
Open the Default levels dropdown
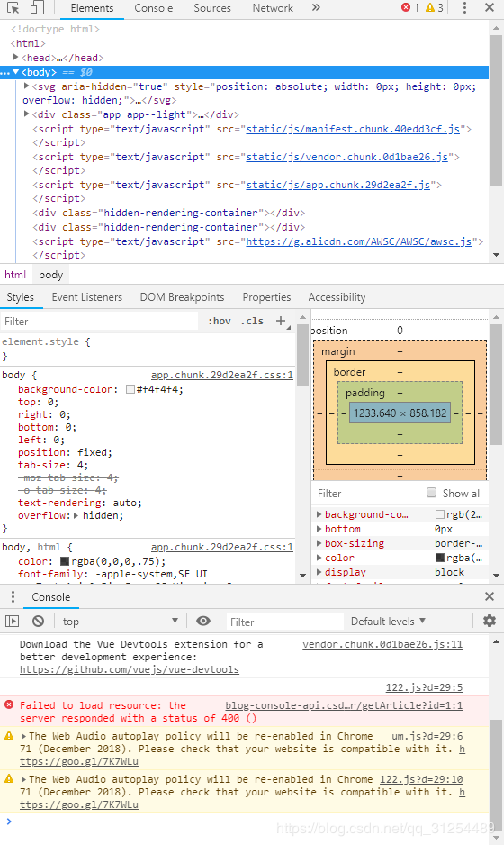(x=388, y=622)
